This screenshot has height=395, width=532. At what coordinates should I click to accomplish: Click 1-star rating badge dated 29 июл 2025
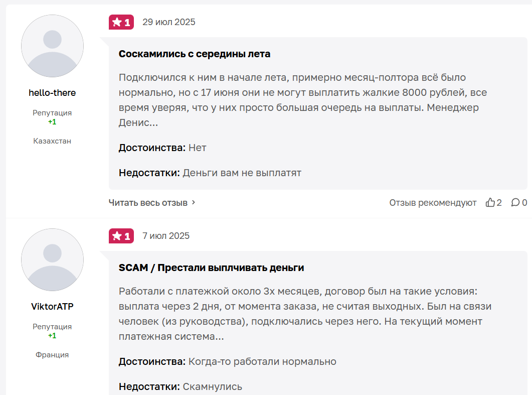[121, 22]
